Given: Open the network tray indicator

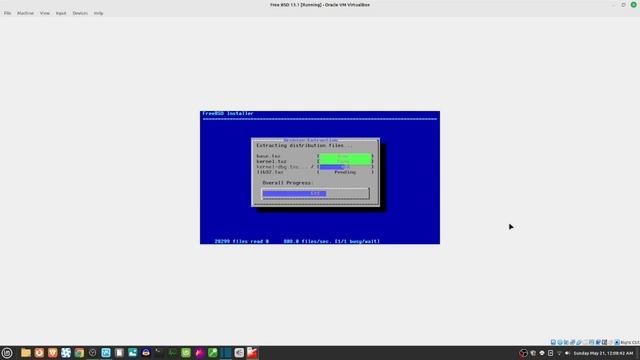Looking at the screenshot, I should (559, 353).
